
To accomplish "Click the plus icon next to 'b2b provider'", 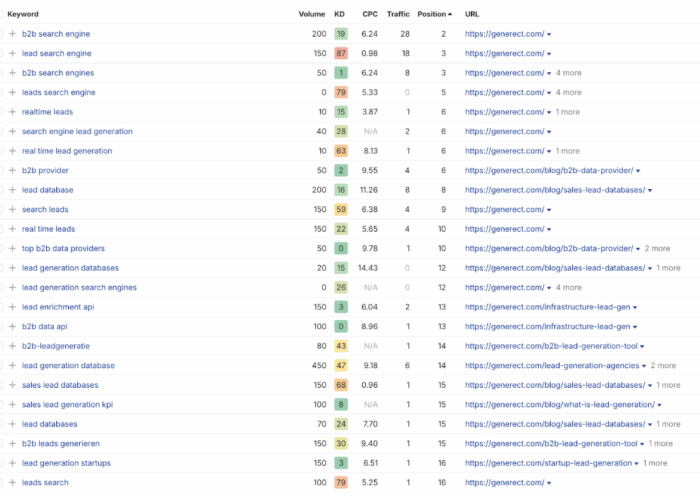I will 12,170.
